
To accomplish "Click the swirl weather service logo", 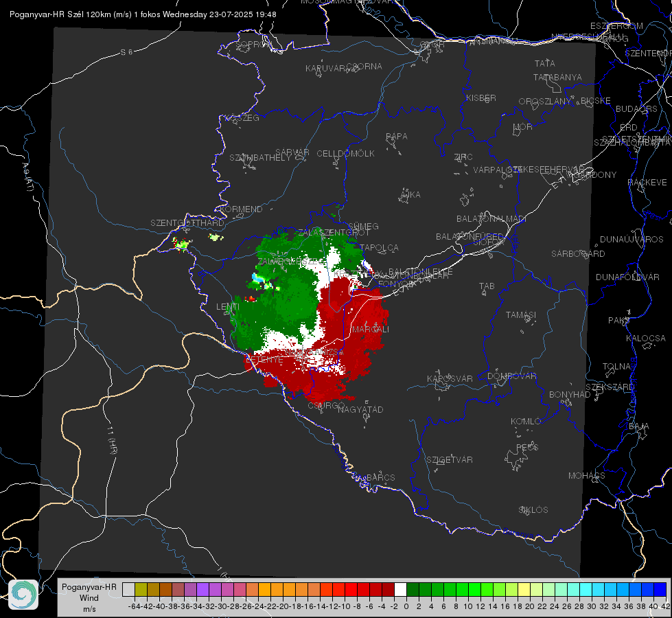I will pyautogui.click(x=23, y=594).
